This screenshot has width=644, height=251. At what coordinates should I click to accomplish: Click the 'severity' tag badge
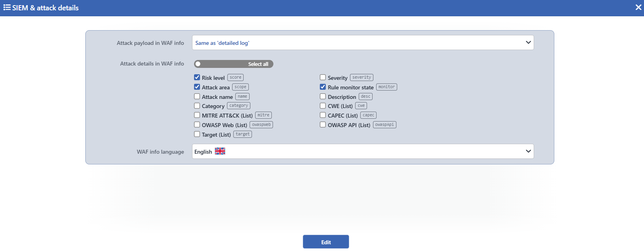coord(361,77)
